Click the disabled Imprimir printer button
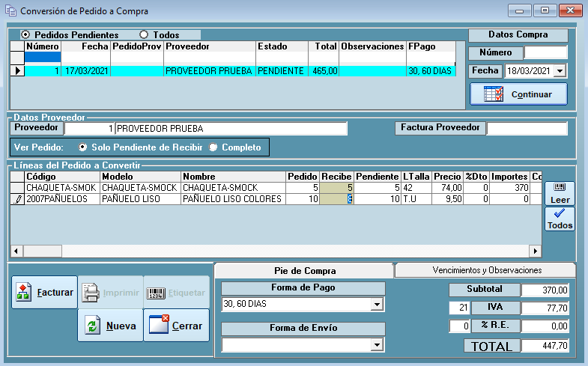This screenshot has width=588, height=366. [111, 292]
